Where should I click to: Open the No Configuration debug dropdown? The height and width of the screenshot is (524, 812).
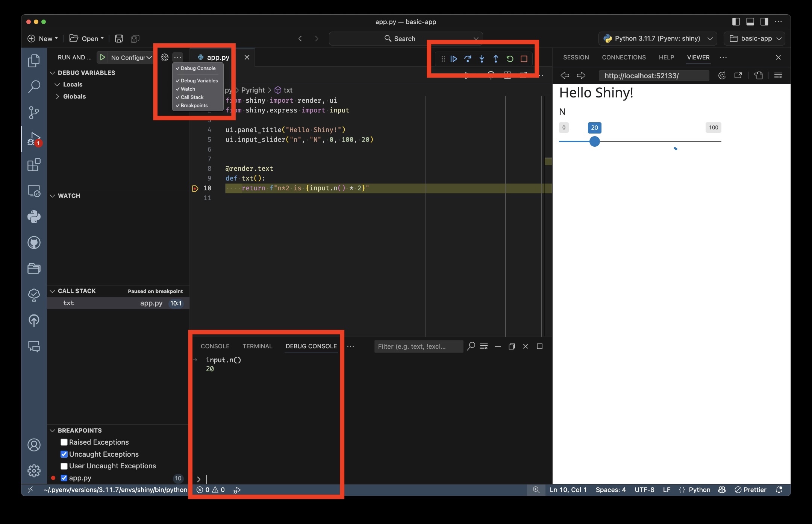click(x=131, y=58)
